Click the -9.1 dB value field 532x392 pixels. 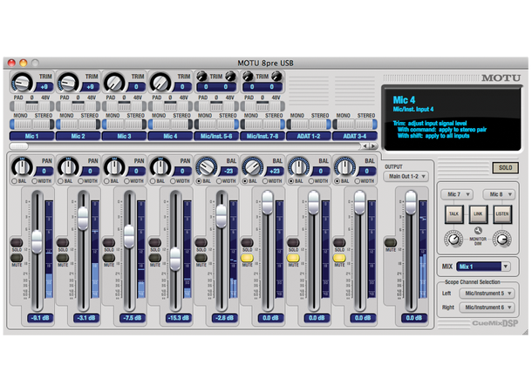point(40,318)
